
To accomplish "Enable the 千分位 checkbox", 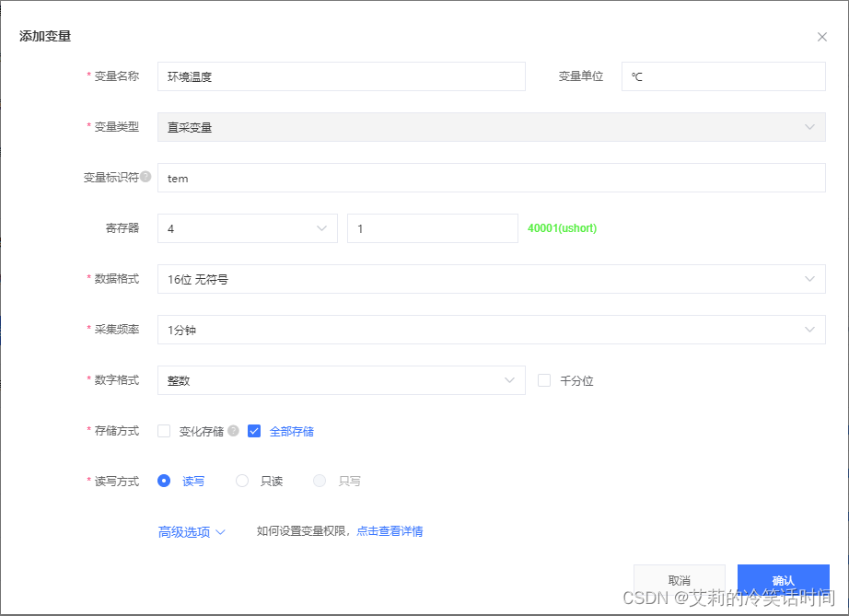I will click(x=544, y=380).
